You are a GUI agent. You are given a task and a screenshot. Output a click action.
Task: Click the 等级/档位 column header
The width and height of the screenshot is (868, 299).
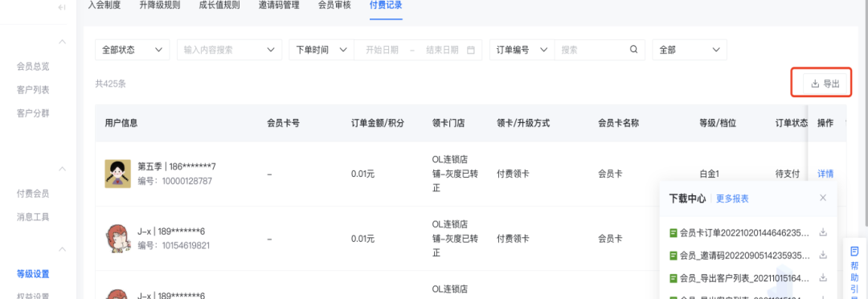click(x=718, y=123)
